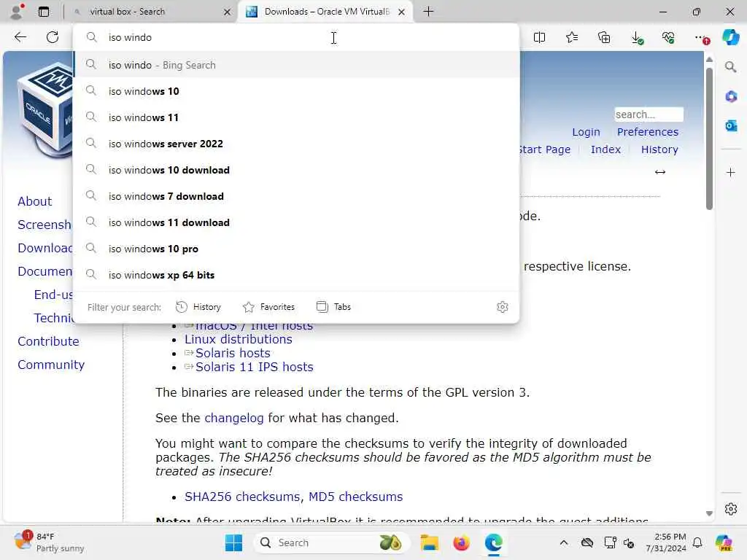The image size is (747, 560).
Task: Open Linux distributions link
Action: point(239,339)
